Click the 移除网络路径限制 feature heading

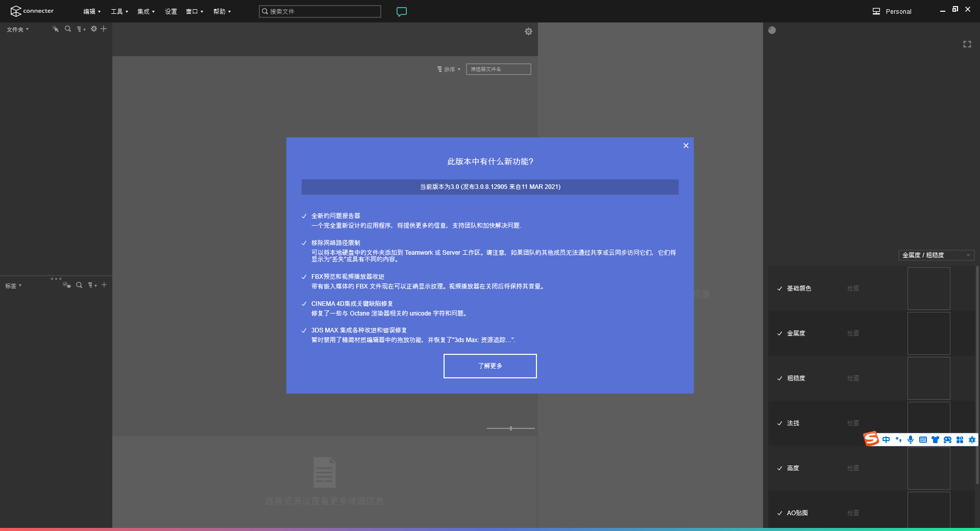336,243
